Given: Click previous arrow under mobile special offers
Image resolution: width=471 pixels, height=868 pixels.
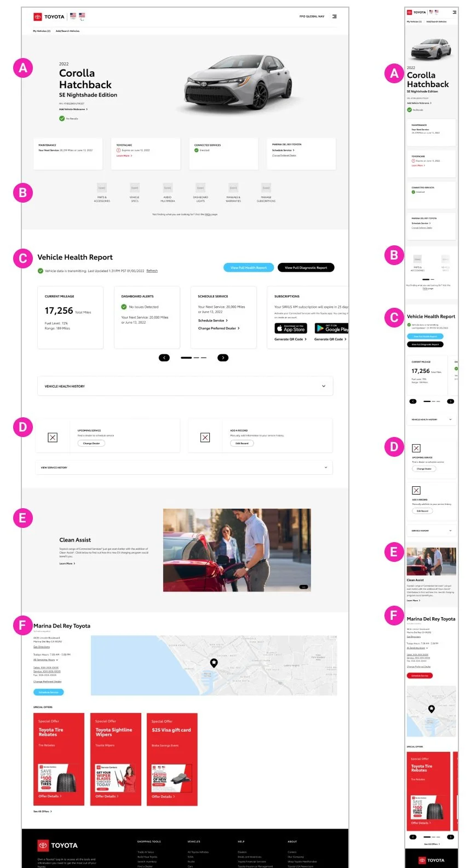Looking at the screenshot, I should tap(413, 837).
